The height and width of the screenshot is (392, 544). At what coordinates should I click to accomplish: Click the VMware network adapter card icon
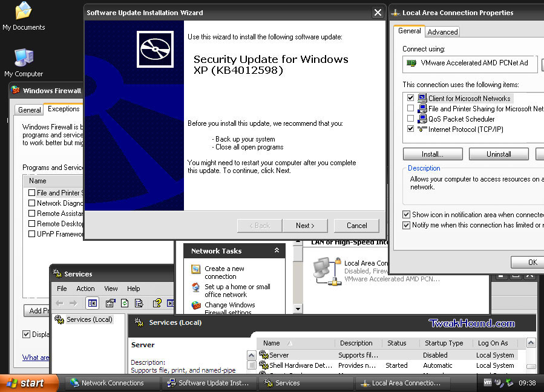[411, 63]
